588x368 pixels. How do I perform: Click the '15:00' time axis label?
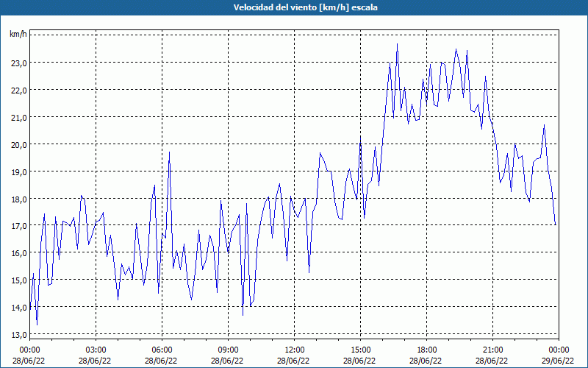click(x=360, y=350)
